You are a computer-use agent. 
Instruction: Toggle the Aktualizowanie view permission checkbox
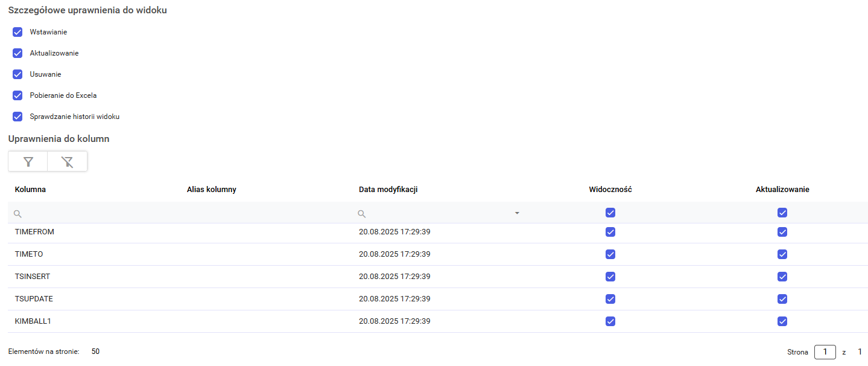click(17, 53)
